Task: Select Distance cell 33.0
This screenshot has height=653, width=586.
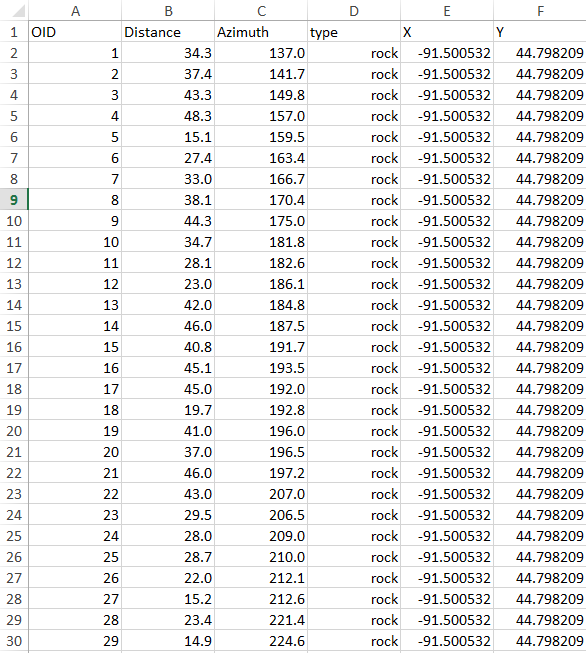Action: click(168, 179)
